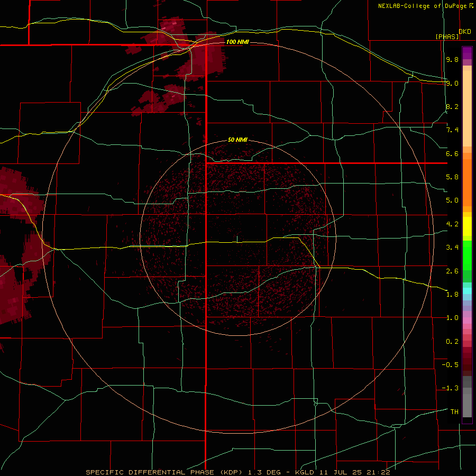Screen dimensions: 476x476
Task: Select the yellow color band of legend
Action: 467,226
